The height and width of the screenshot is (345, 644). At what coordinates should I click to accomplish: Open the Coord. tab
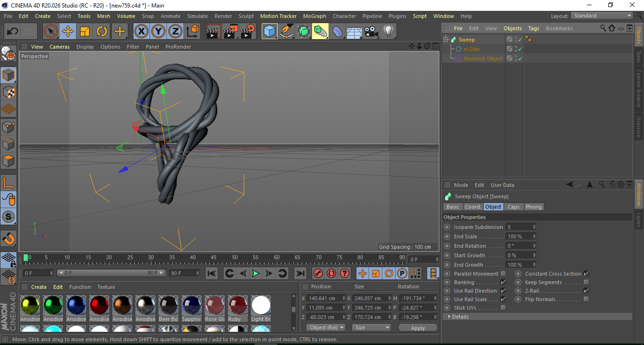(473, 207)
